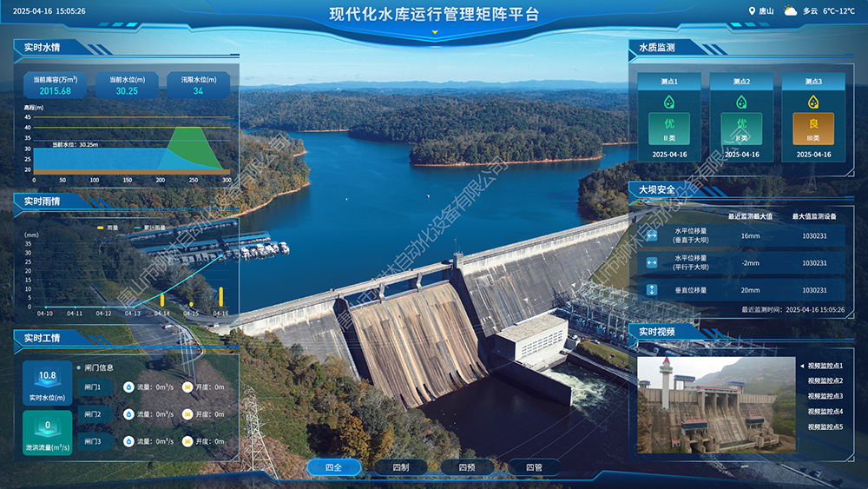Open the 四制 bottom tab

click(400, 467)
